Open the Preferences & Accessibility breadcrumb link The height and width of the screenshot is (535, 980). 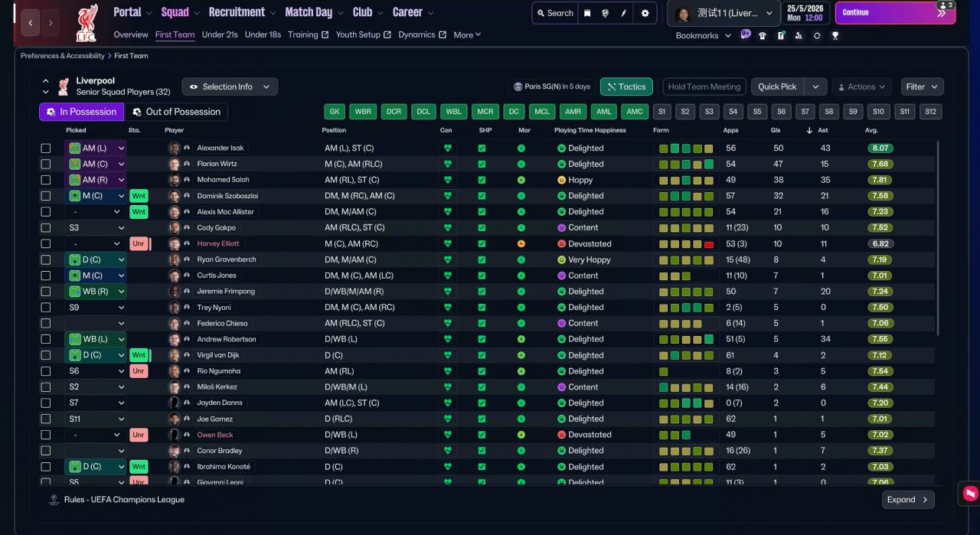click(x=63, y=56)
